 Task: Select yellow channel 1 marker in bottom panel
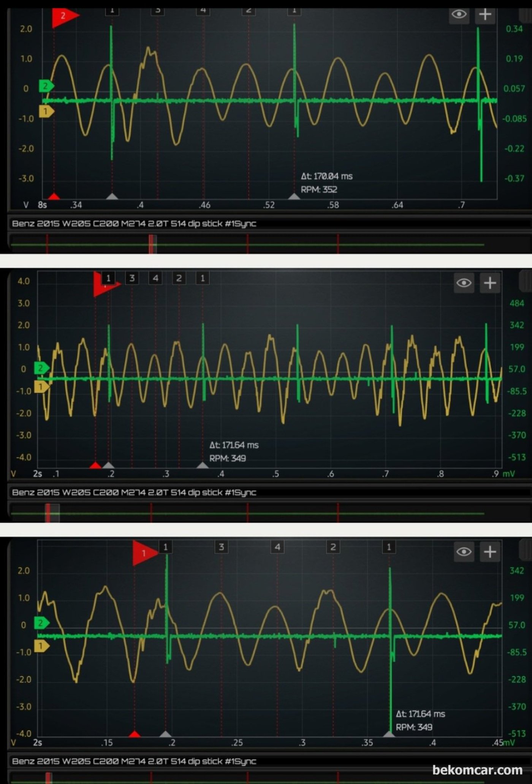42,646
